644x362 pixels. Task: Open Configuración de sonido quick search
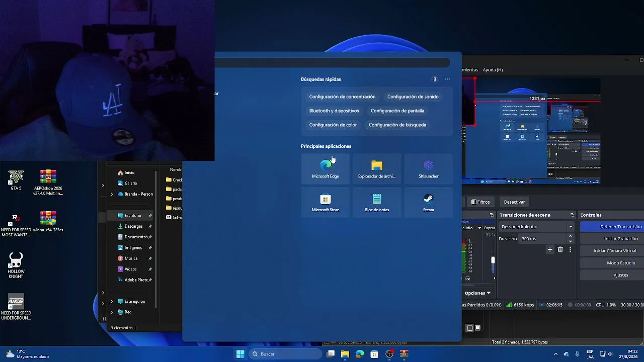413,97
